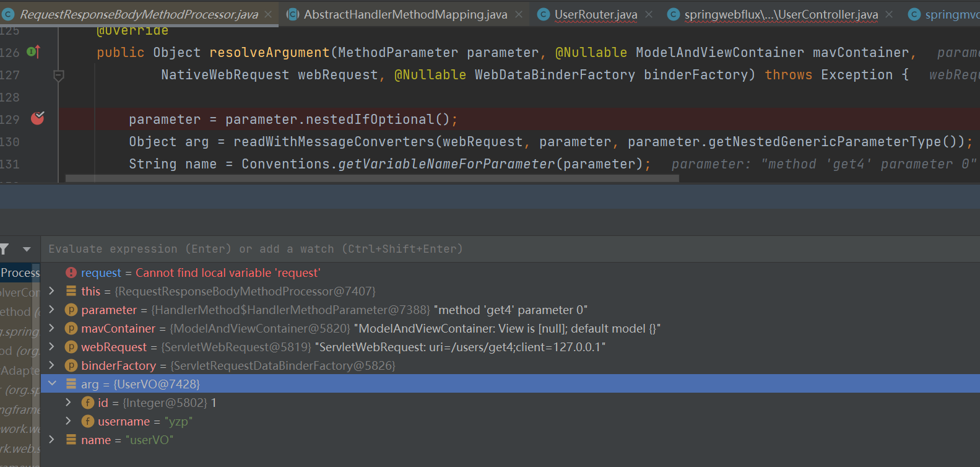Click class icon on UserRouter.java tab
This screenshot has height=467, width=980.
point(543,14)
